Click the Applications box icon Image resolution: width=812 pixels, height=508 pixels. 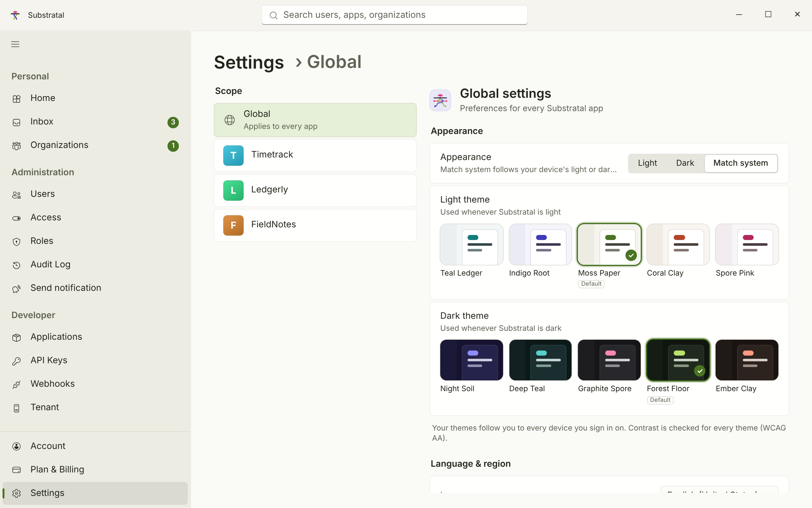click(16, 338)
